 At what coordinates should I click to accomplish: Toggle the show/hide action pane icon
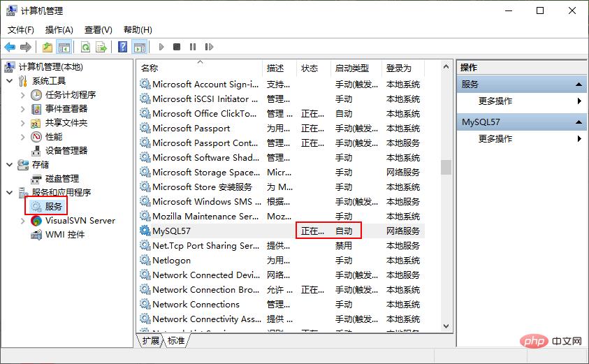pyautogui.click(x=140, y=47)
